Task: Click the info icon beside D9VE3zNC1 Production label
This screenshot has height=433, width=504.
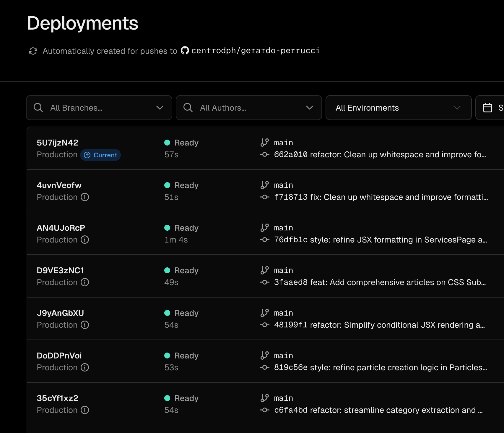Action: pos(84,282)
